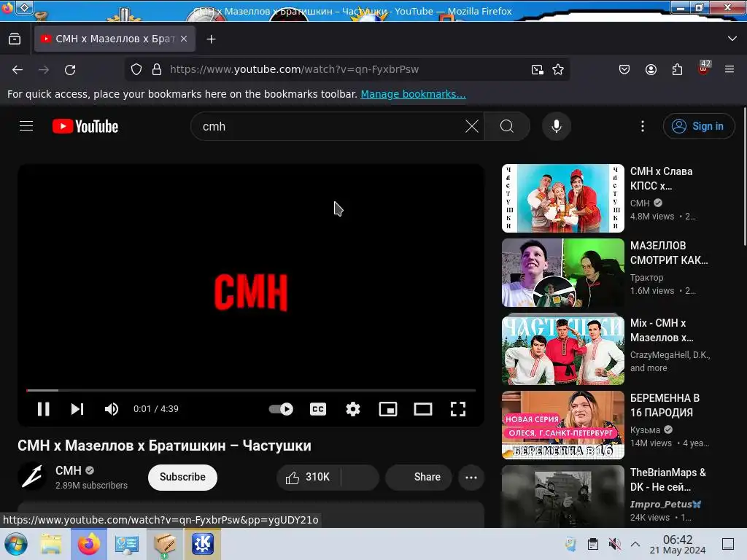This screenshot has height=560, width=747.
Task: Pause the video with the pause button
Action: point(43,409)
